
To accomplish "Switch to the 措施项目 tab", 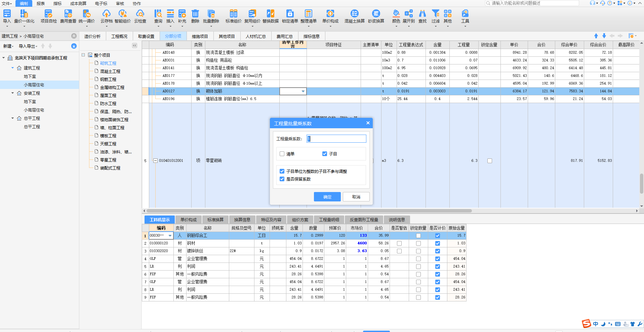I will tap(200, 36).
